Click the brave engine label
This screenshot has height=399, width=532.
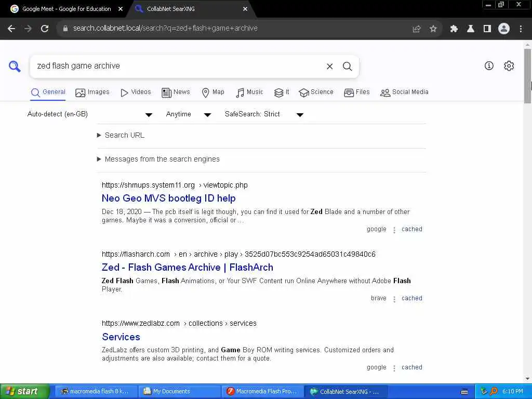click(378, 298)
